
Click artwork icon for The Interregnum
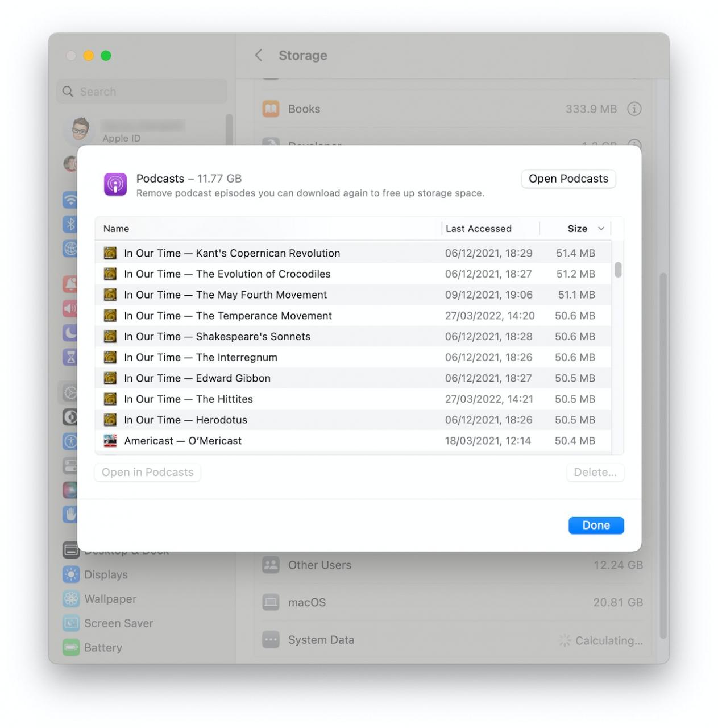[110, 357]
